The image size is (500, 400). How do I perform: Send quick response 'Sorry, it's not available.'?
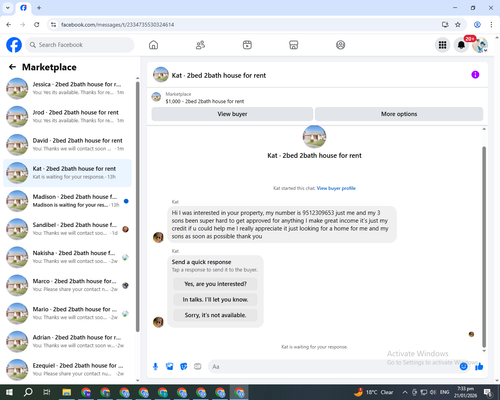[215, 315]
